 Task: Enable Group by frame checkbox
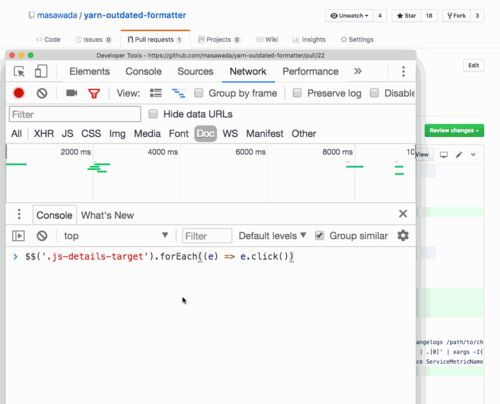[199, 93]
